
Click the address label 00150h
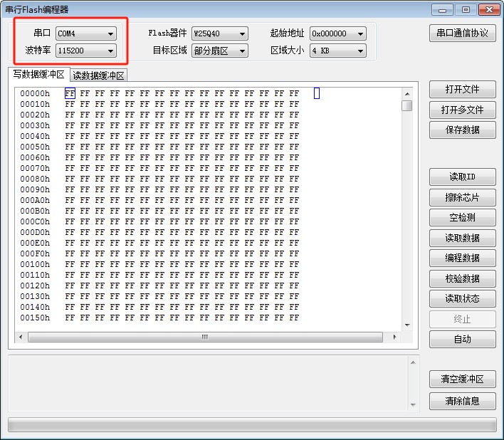coord(35,318)
